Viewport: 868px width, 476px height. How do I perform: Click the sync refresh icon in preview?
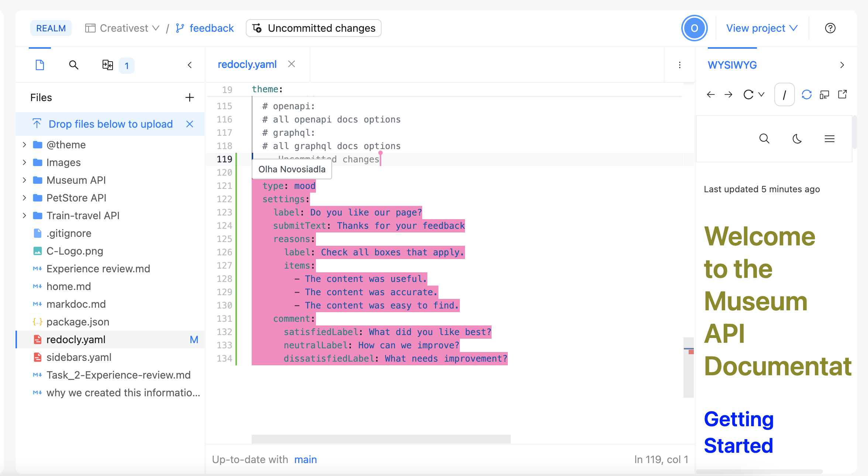click(806, 95)
